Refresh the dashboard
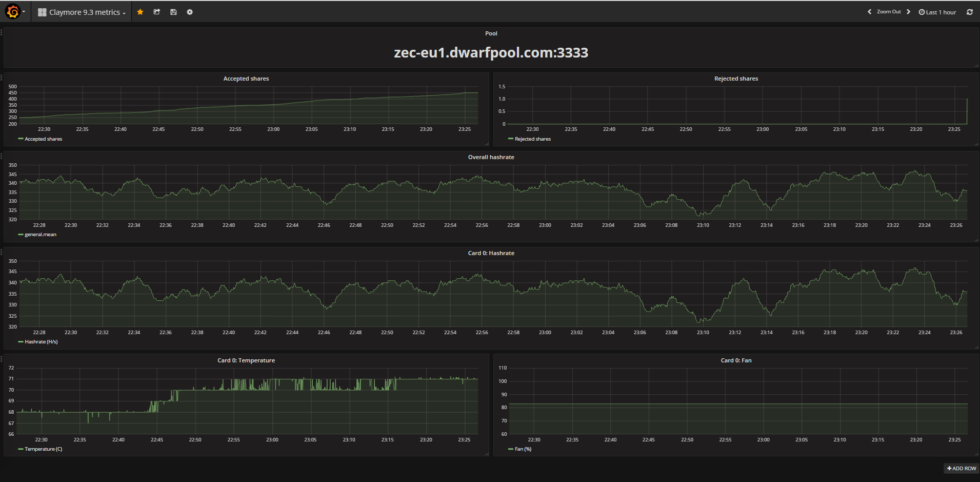The height and width of the screenshot is (482, 980). click(x=970, y=12)
